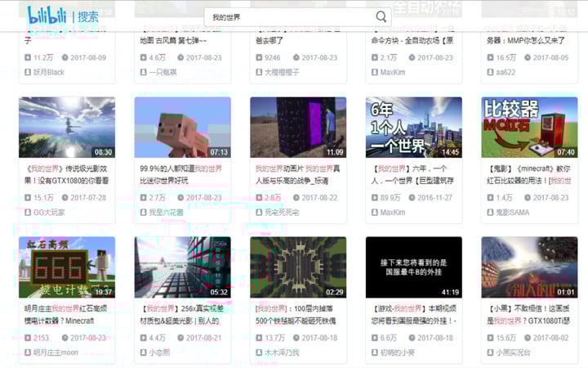Open the title 命令方块 - 全自动农场

click(x=412, y=40)
